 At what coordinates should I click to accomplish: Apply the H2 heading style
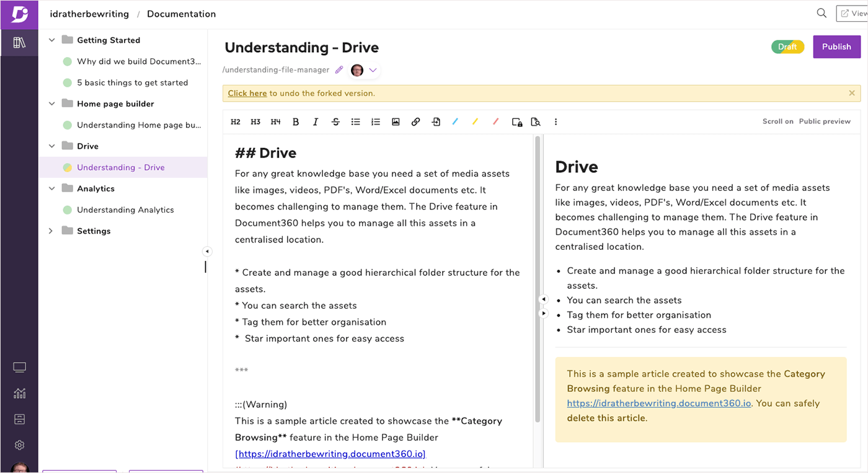click(235, 122)
